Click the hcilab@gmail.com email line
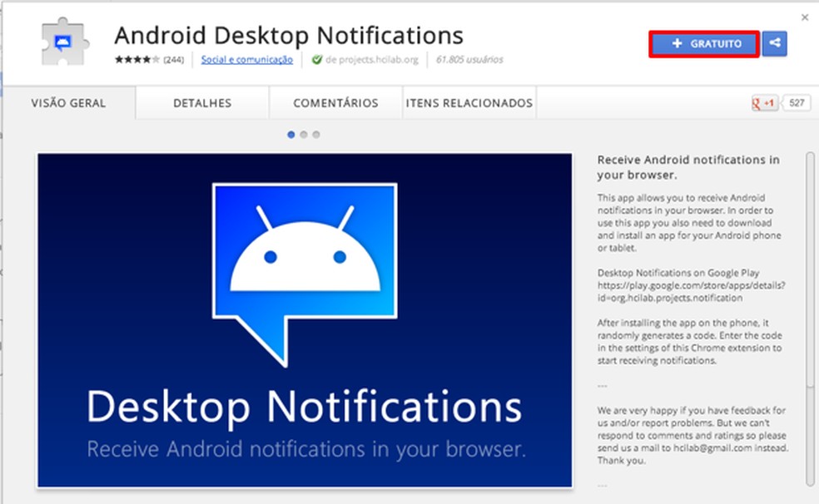819x504 pixels. click(x=692, y=448)
